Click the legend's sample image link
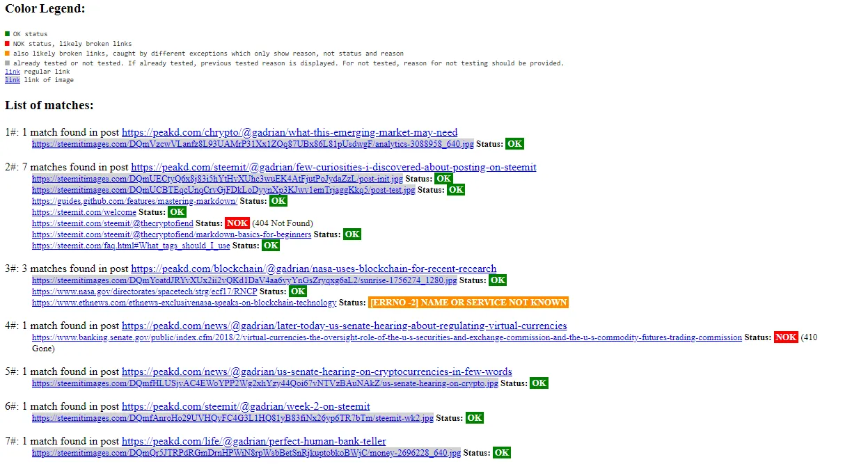 point(13,80)
